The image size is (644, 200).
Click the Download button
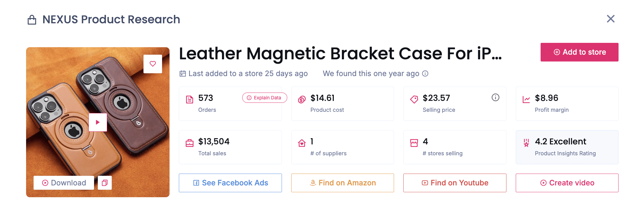(64, 183)
